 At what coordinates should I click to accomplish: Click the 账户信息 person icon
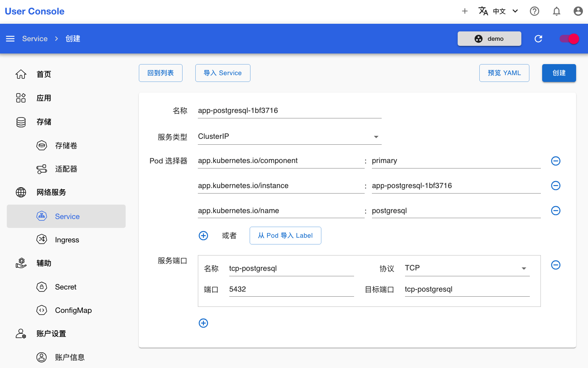click(x=42, y=357)
